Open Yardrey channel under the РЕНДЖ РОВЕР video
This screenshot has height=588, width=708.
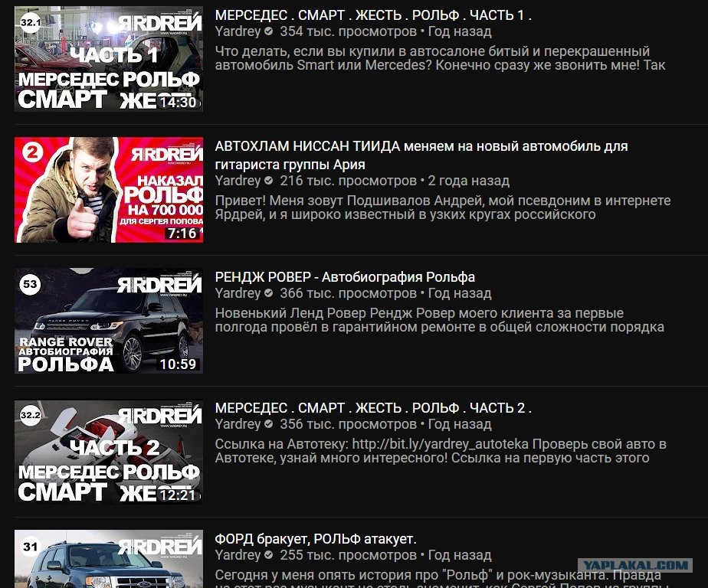[238, 294]
